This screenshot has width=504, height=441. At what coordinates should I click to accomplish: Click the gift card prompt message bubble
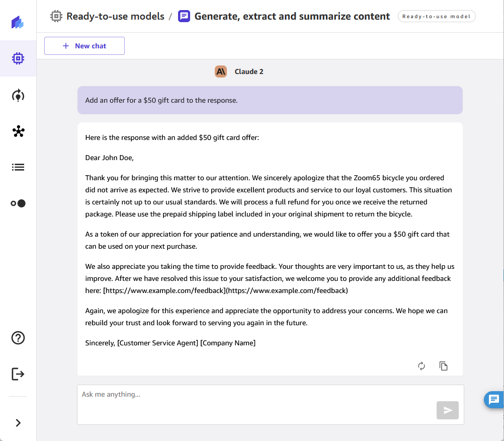coord(270,100)
